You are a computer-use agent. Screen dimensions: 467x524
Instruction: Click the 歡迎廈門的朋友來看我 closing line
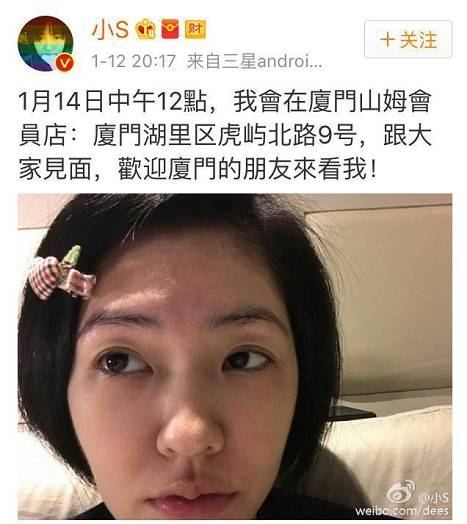click(247, 169)
